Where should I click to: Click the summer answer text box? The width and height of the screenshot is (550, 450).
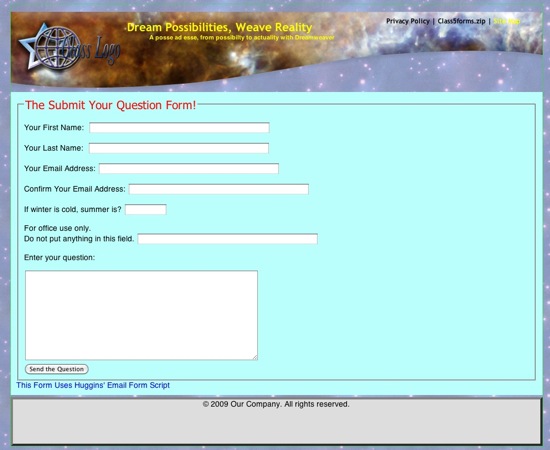click(x=146, y=209)
